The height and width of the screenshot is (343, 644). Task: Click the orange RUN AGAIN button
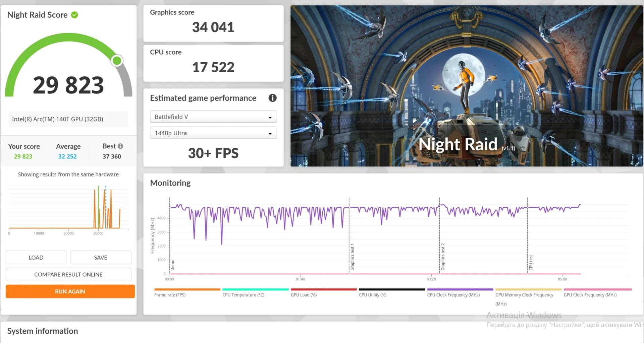[70, 291]
